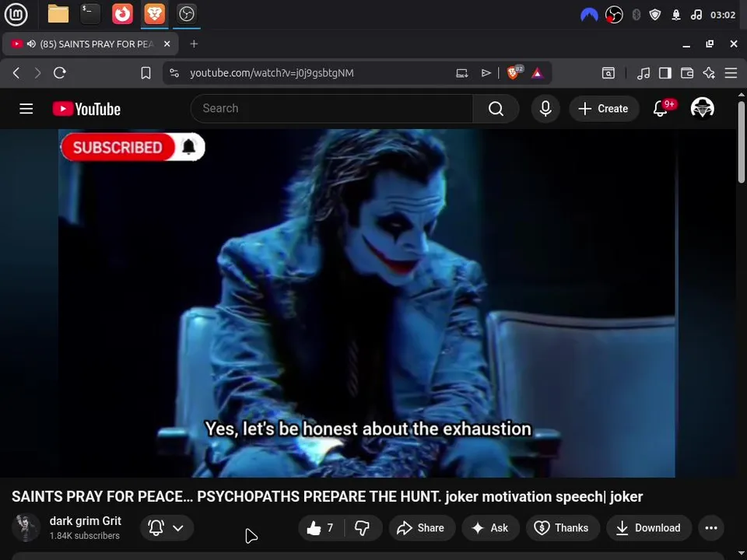Open YouTube notifications bell with 9+ badge
747x560 pixels.
pyautogui.click(x=662, y=109)
